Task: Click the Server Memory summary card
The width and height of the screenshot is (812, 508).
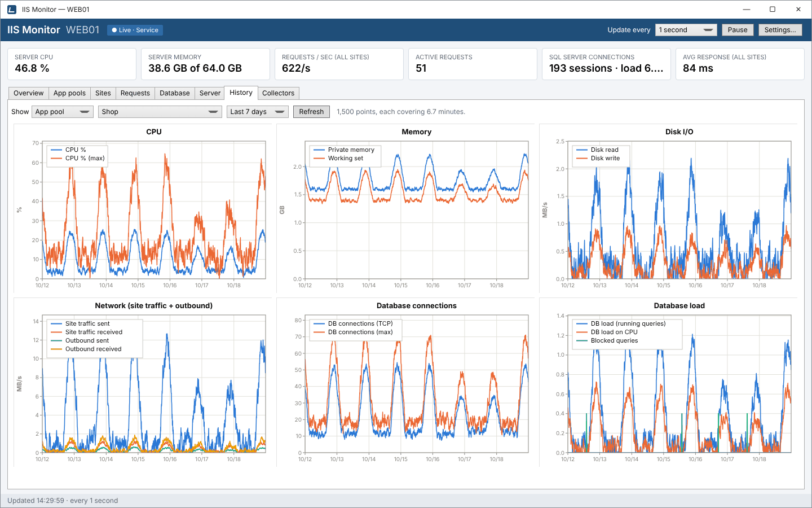Action: (x=205, y=64)
